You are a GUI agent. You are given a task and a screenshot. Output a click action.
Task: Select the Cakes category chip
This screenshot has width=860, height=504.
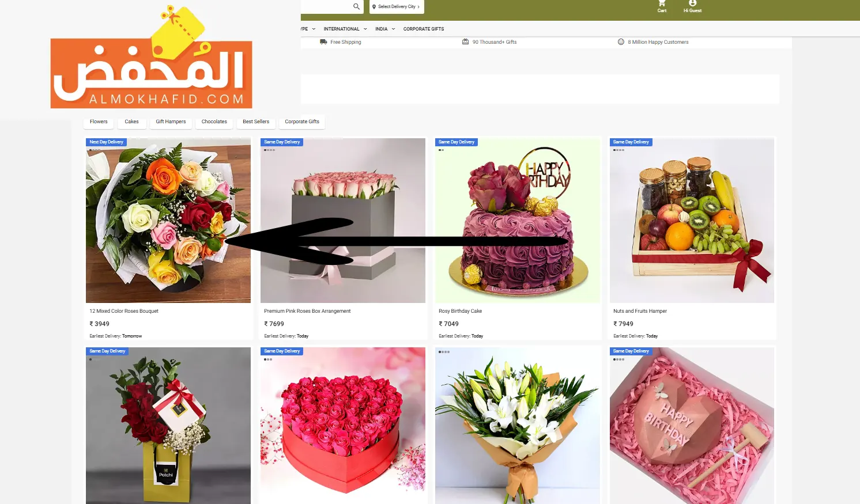(131, 122)
